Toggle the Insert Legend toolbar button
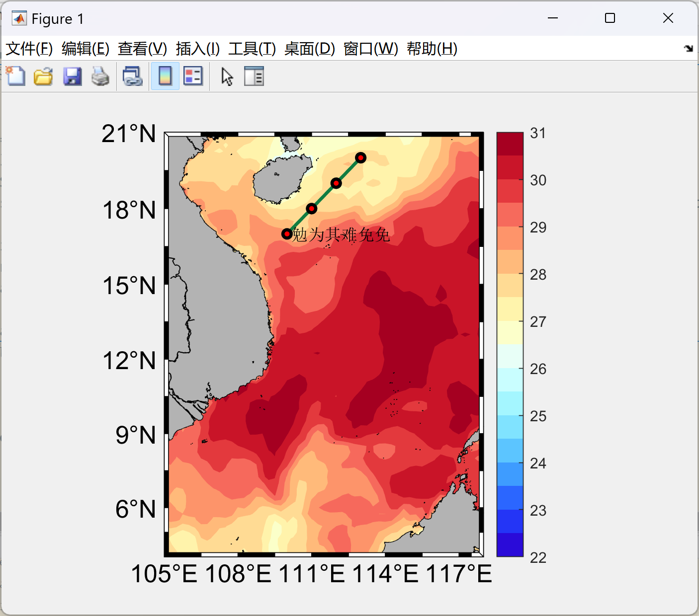699x616 pixels. click(193, 77)
